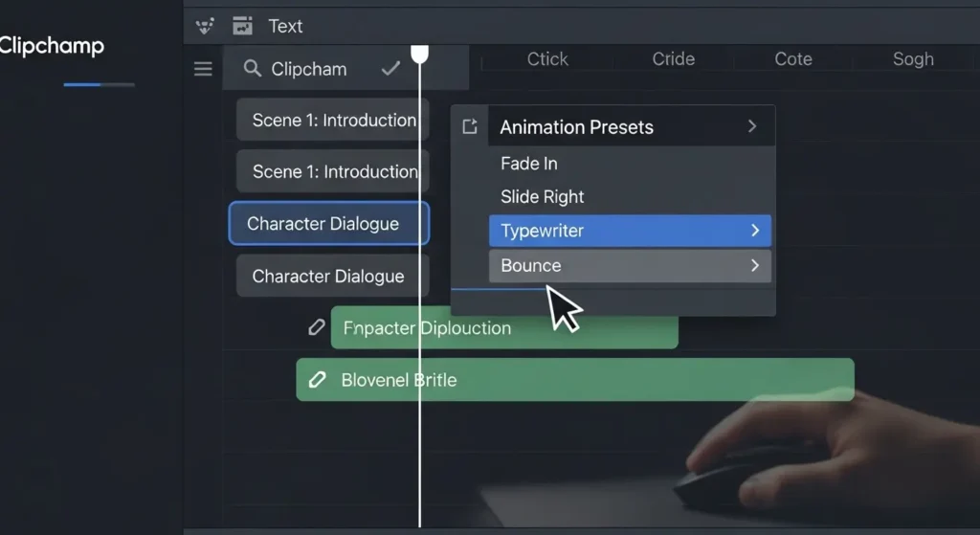The height and width of the screenshot is (535, 980).
Task: Switch to the Ctick column tab
Action: pyautogui.click(x=547, y=58)
